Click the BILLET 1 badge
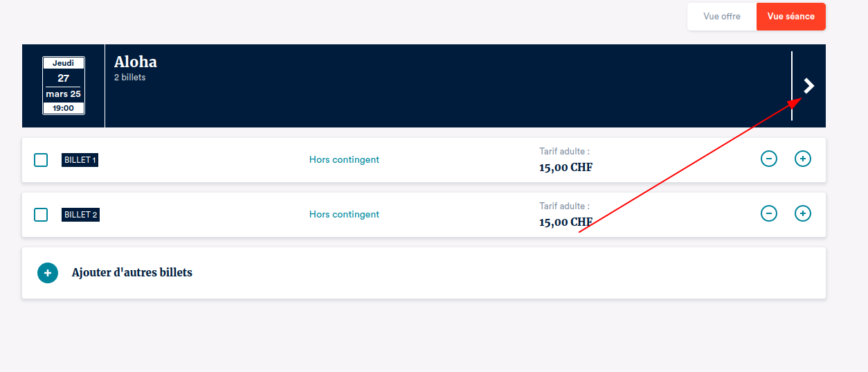Viewport: 868px width, 372px height. tap(80, 160)
